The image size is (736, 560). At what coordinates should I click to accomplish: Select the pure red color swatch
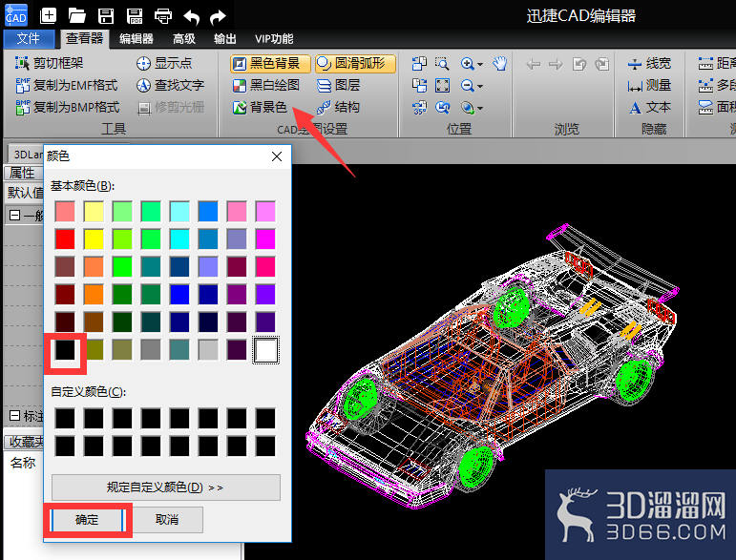(65, 239)
